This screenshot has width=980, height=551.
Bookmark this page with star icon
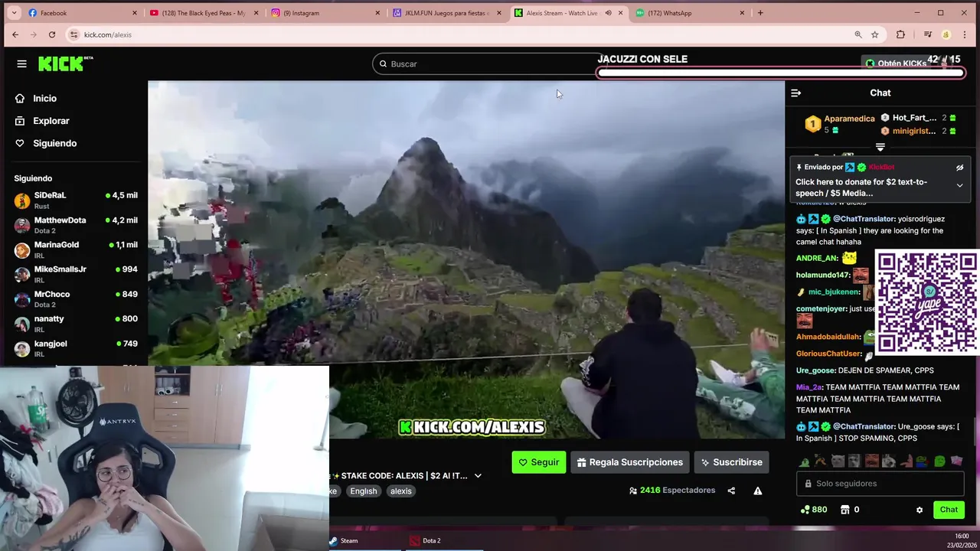click(874, 34)
